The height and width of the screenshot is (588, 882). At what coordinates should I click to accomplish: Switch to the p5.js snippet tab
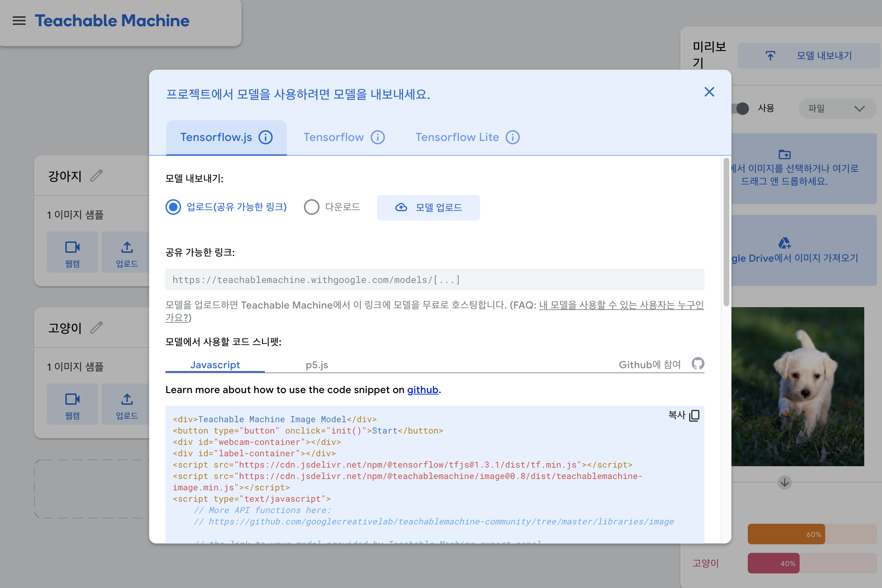pos(317,365)
